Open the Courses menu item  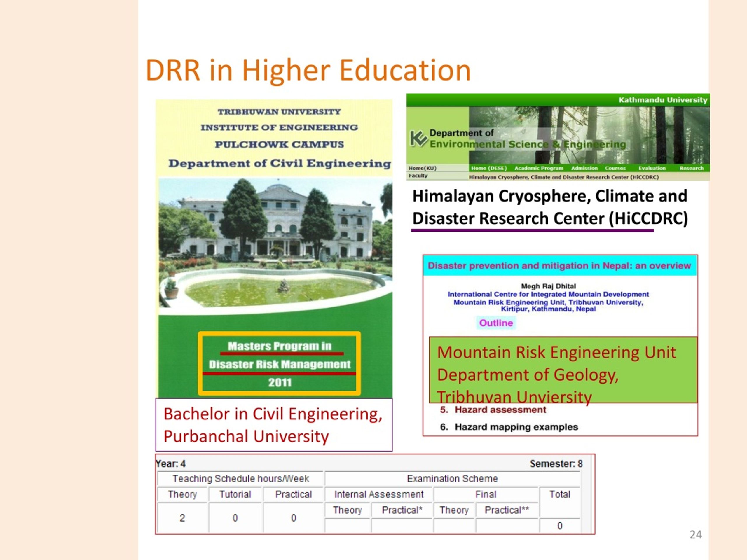point(615,168)
